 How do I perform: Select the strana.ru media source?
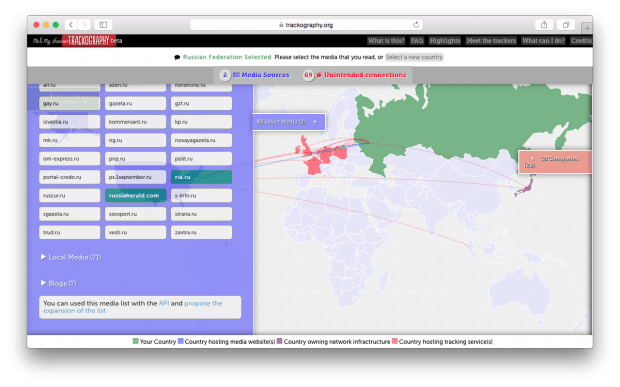pyautogui.click(x=201, y=214)
